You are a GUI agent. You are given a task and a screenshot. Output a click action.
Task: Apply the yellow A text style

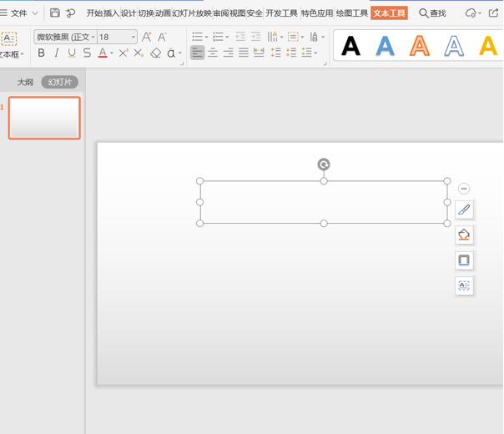tap(488, 46)
